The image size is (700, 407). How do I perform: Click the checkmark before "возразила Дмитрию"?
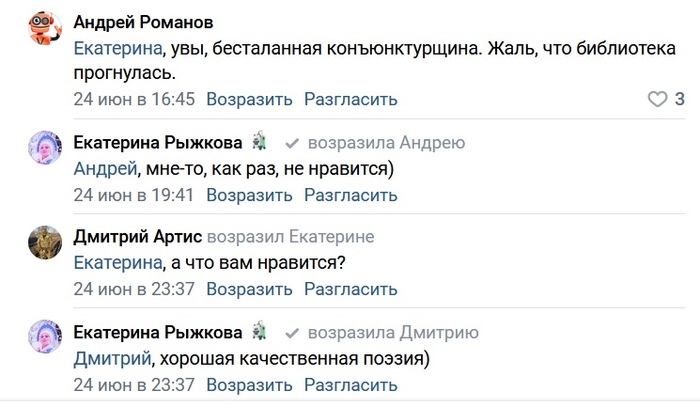[292, 333]
